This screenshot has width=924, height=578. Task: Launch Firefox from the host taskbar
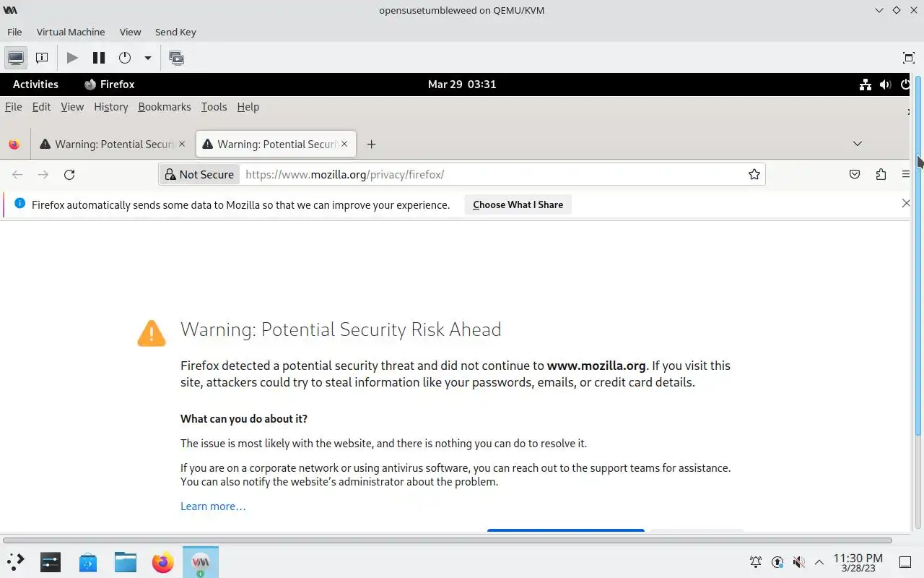[163, 561]
